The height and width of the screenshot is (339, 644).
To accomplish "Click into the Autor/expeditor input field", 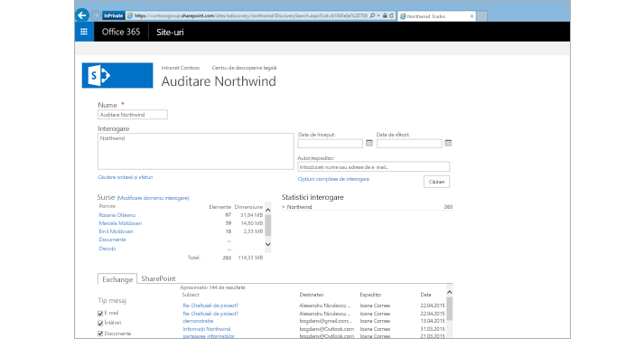I will click(x=373, y=167).
